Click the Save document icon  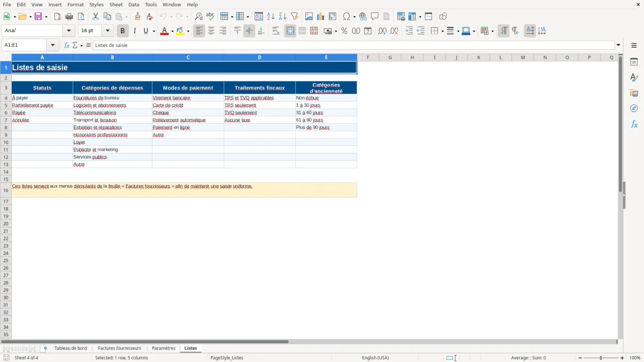[x=38, y=17]
